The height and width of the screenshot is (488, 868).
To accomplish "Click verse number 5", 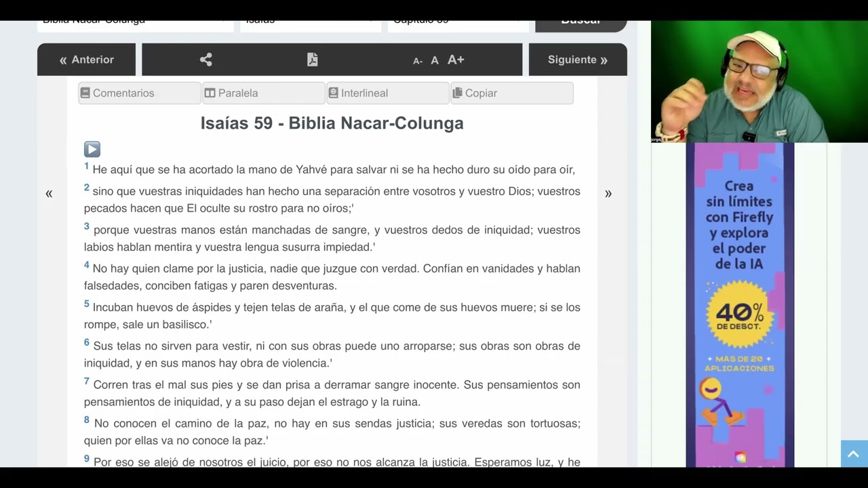I will [x=87, y=304].
